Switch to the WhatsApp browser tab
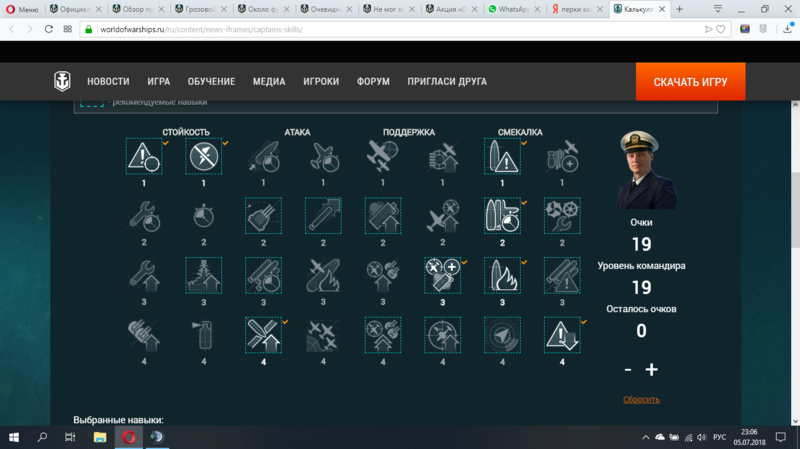The width and height of the screenshot is (800, 449). click(513, 9)
